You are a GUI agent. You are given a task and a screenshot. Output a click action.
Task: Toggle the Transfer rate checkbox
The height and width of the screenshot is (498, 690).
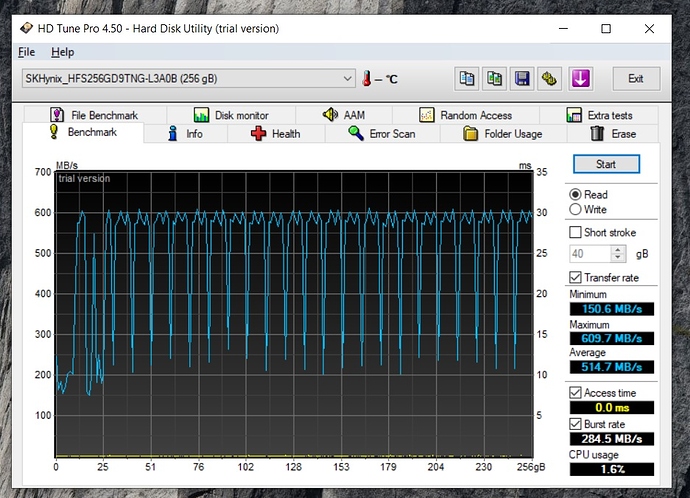click(575, 278)
